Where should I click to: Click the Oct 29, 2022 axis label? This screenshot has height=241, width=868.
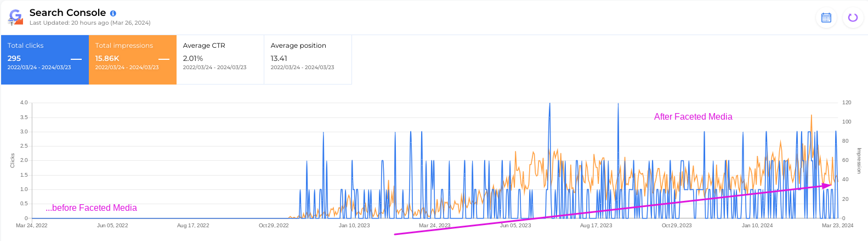click(274, 226)
